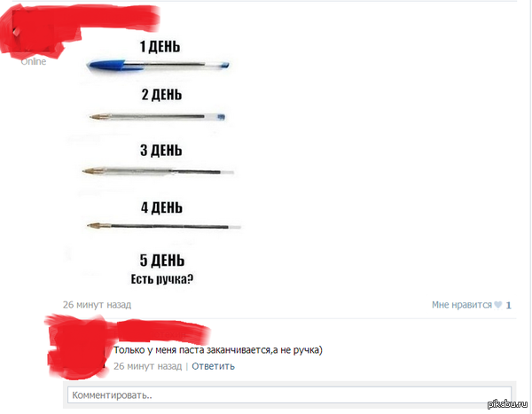Image resolution: width=532 pixels, height=414 pixels.
Task: Click the Комментировать comment input field
Action: click(289, 395)
